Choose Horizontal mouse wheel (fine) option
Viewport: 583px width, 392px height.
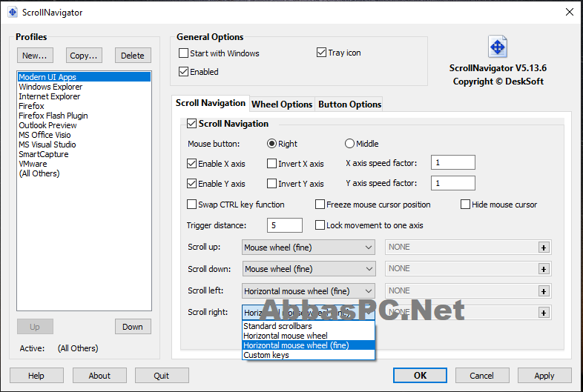coord(309,345)
